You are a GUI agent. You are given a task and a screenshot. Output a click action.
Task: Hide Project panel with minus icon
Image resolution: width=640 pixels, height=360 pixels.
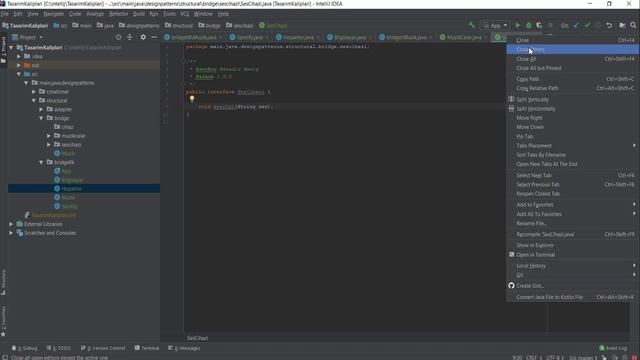[x=154, y=37]
